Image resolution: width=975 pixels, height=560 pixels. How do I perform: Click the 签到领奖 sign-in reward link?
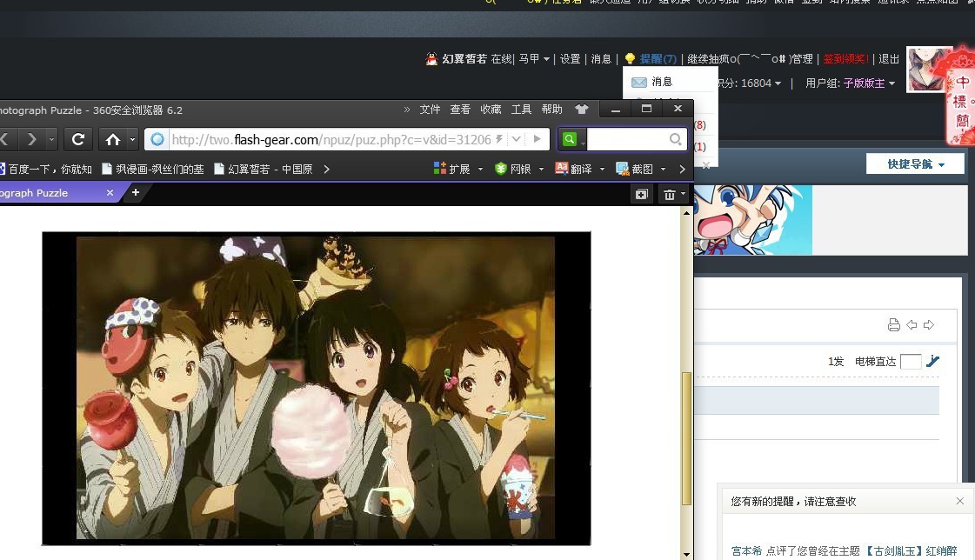(x=845, y=59)
